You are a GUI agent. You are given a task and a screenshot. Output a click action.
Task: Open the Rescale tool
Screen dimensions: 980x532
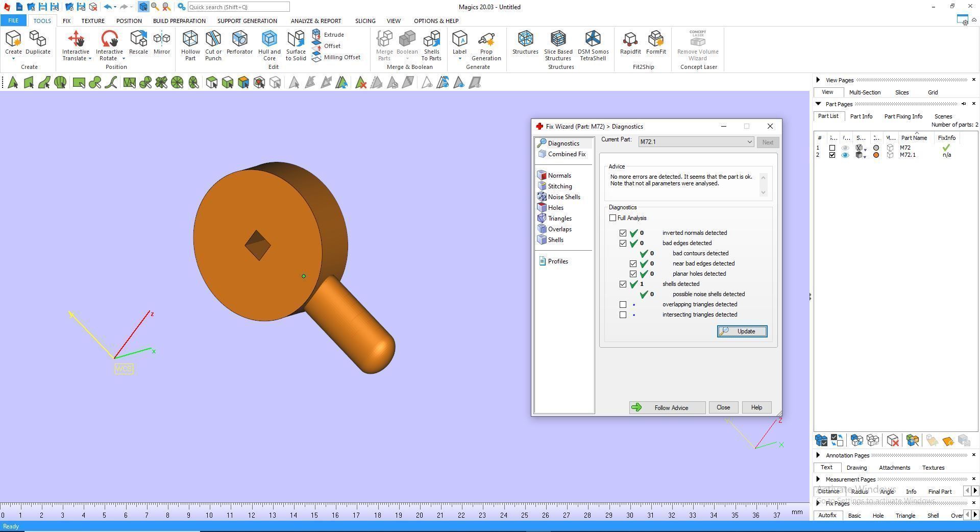pos(138,43)
